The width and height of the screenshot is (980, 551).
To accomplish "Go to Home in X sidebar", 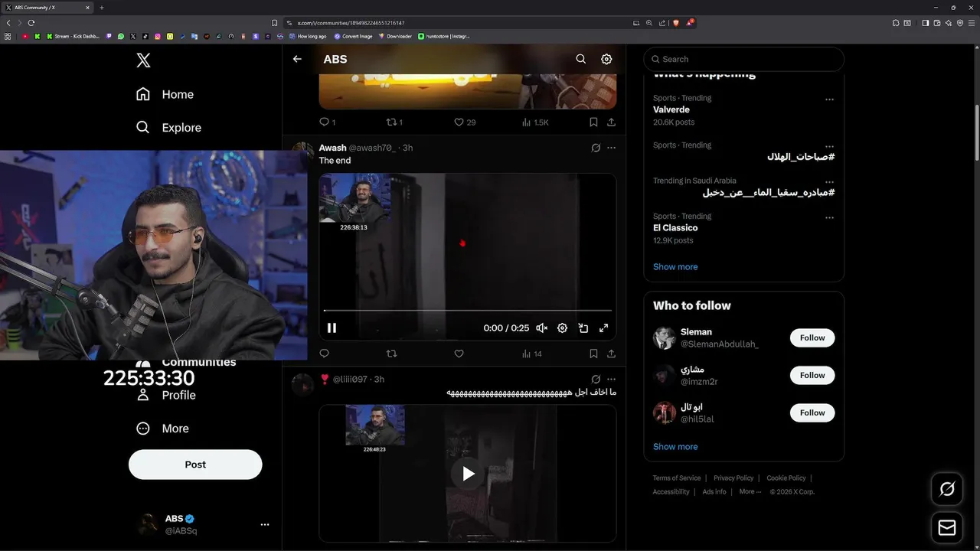I will (165, 94).
